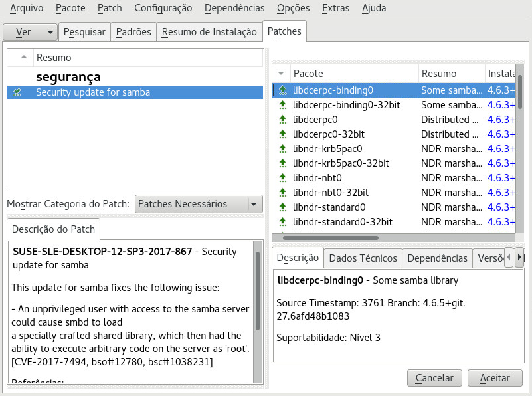Select the 'Security update for samba' patch
The width and height of the screenshot is (532, 396).
pos(135,92)
